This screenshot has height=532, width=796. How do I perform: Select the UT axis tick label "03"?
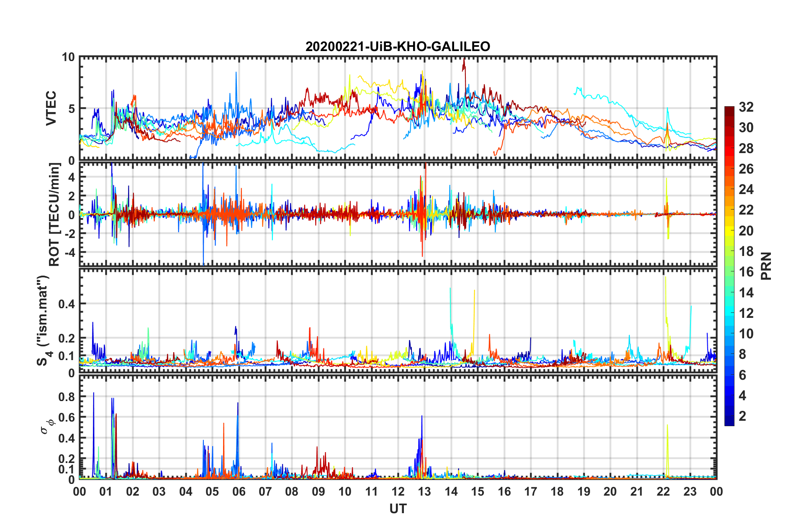pos(159,491)
